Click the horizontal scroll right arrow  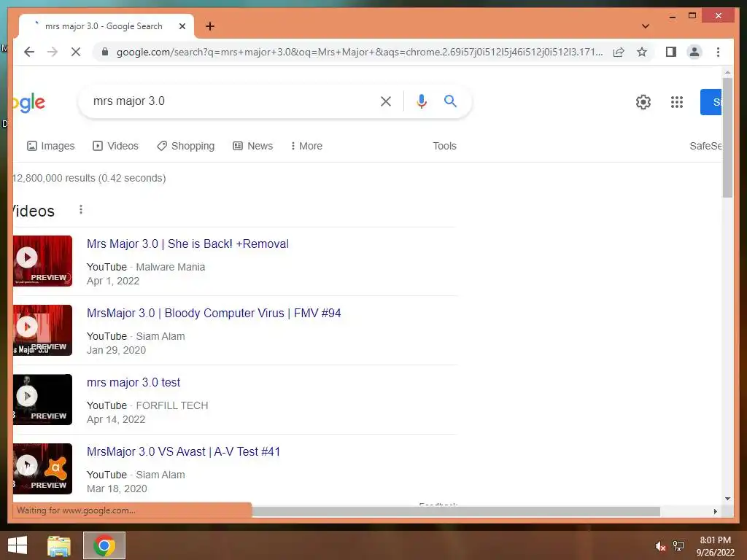point(715,511)
